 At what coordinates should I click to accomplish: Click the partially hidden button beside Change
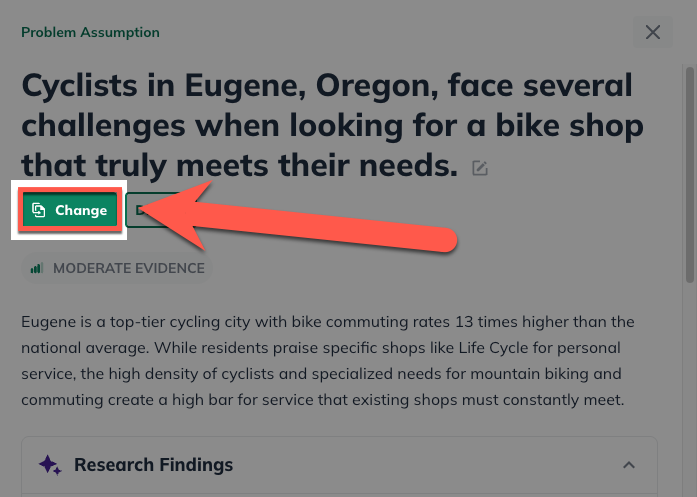pos(140,210)
